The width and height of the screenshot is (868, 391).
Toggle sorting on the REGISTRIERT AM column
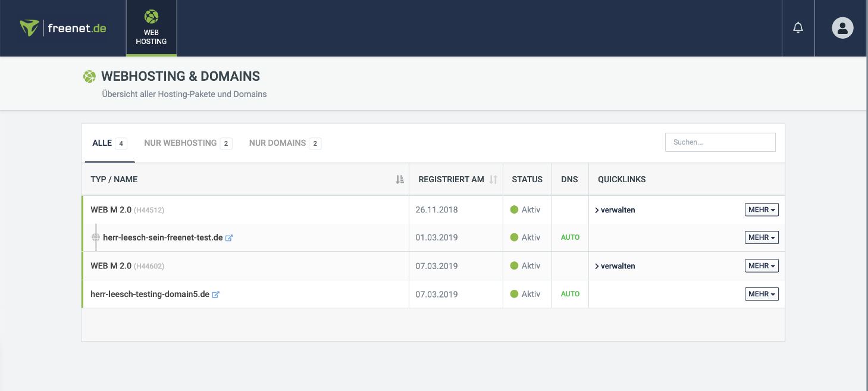coord(494,179)
